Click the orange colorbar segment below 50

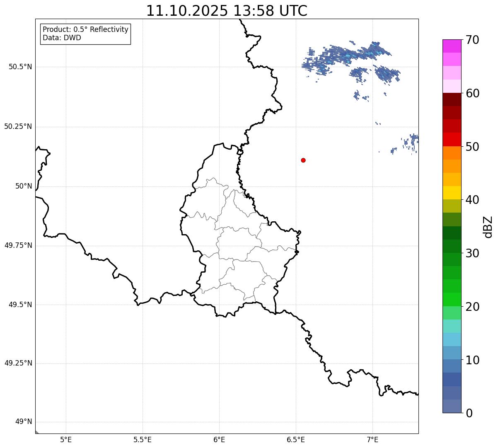coord(452,153)
